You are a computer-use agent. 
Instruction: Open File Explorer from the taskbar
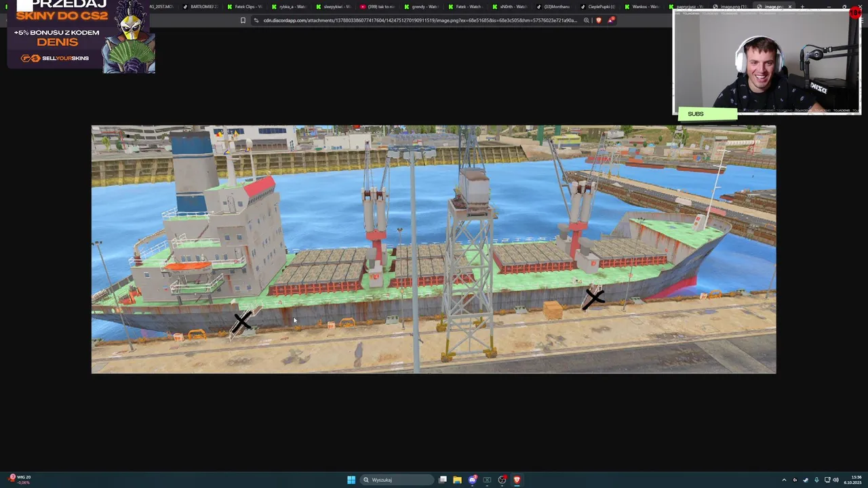pyautogui.click(x=457, y=480)
